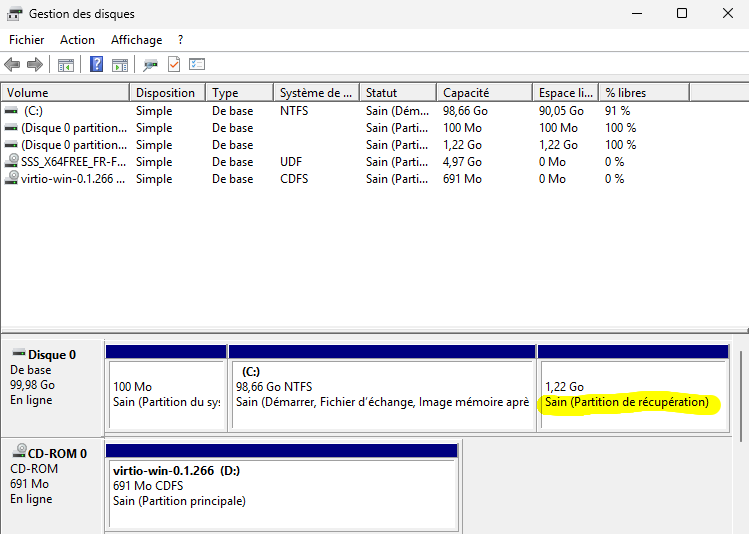
Task: Click the checklist settings toolbar icon
Action: point(197,65)
